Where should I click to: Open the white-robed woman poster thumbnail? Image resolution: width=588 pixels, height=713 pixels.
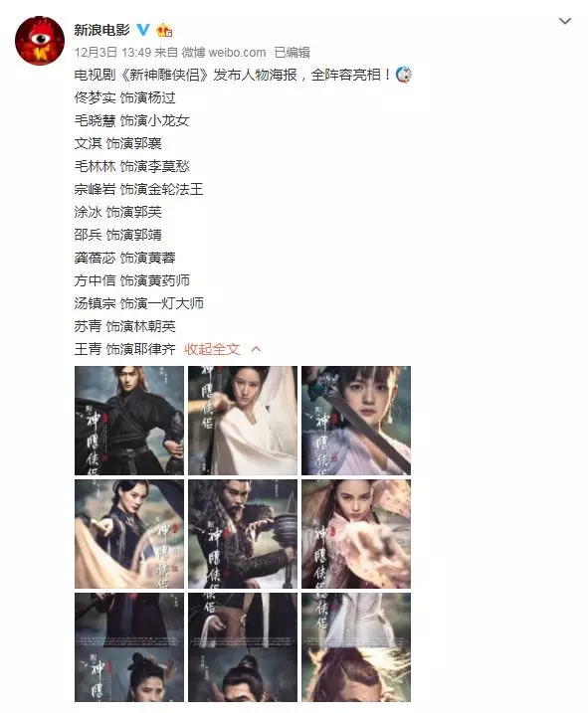[243, 421]
